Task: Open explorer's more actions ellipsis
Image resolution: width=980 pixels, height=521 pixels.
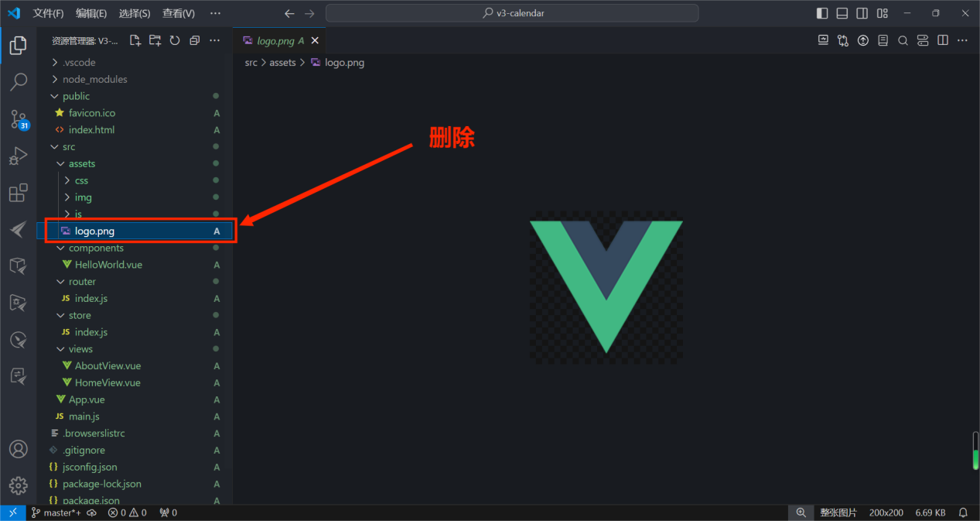Action: pos(215,40)
